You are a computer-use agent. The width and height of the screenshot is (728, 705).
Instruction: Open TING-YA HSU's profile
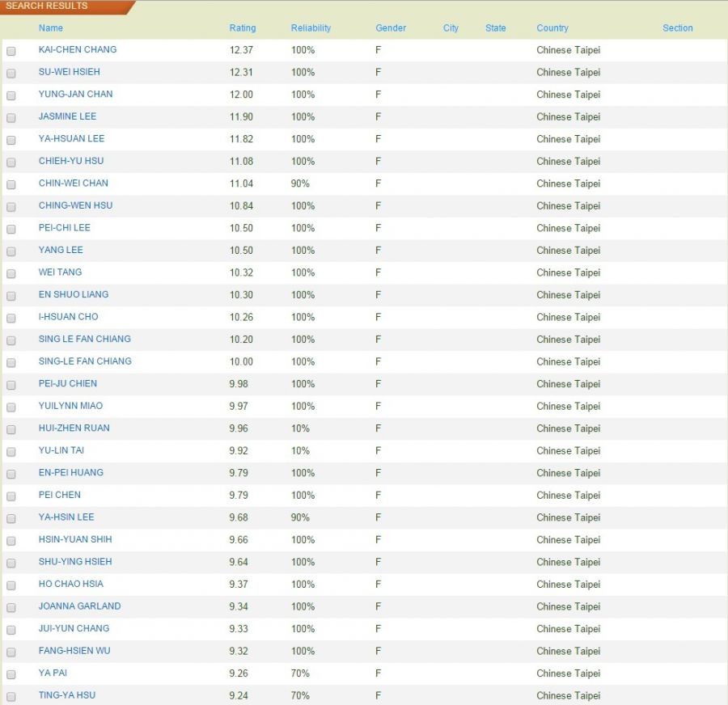point(67,696)
